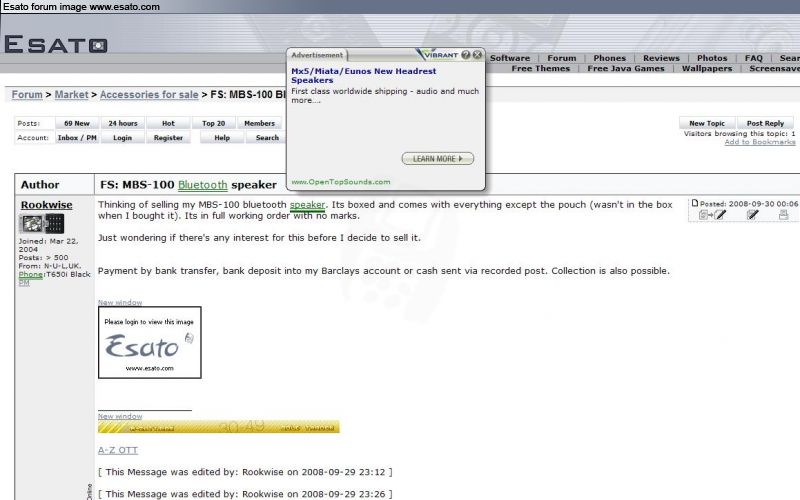Screen dimensions: 800x500
Task: Open Rookwise author profile link
Action: (46, 205)
